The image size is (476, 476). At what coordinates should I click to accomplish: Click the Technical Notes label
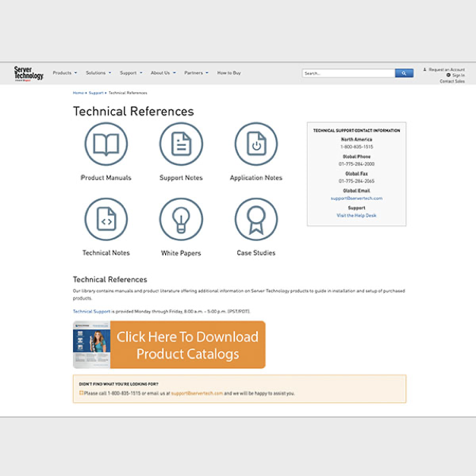click(106, 252)
